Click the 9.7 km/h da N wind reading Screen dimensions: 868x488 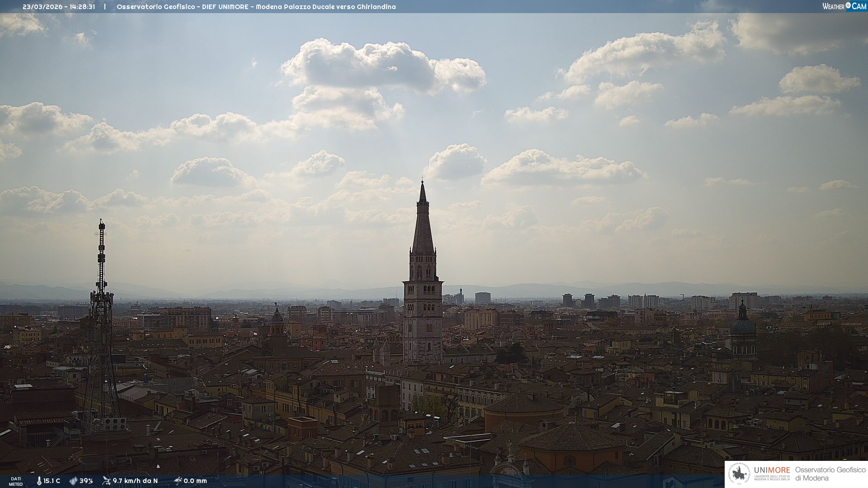(x=135, y=481)
